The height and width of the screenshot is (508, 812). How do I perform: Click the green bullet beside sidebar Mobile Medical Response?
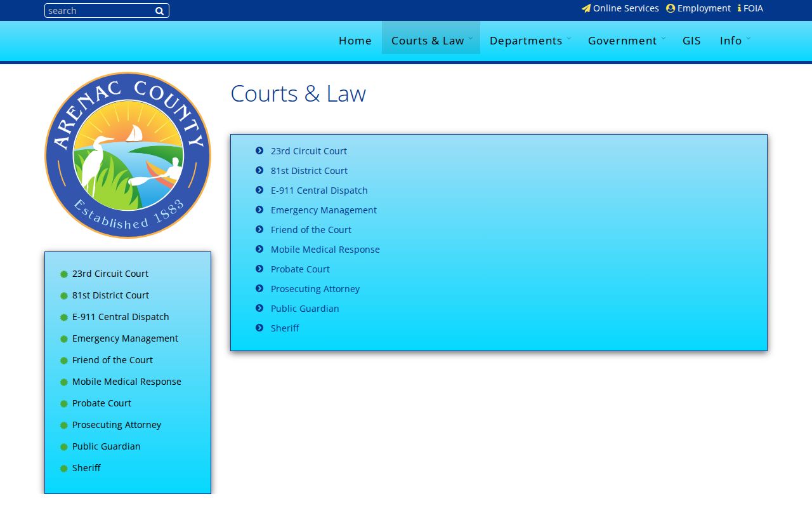click(x=64, y=382)
